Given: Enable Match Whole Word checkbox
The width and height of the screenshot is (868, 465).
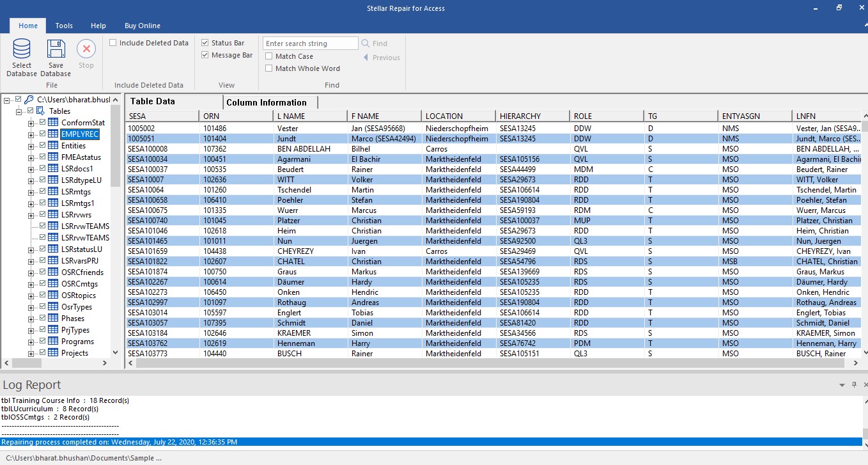Looking at the screenshot, I should pos(269,68).
